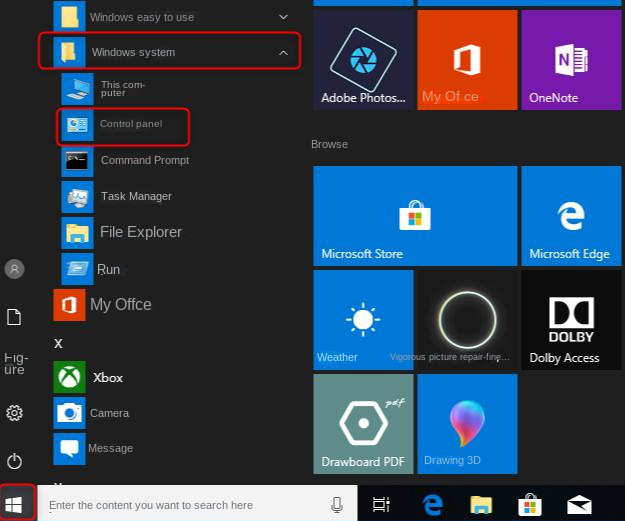The height and width of the screenshot is (521, 625).
Task: Open the Xbox app
Action: [x=88, y=377]
